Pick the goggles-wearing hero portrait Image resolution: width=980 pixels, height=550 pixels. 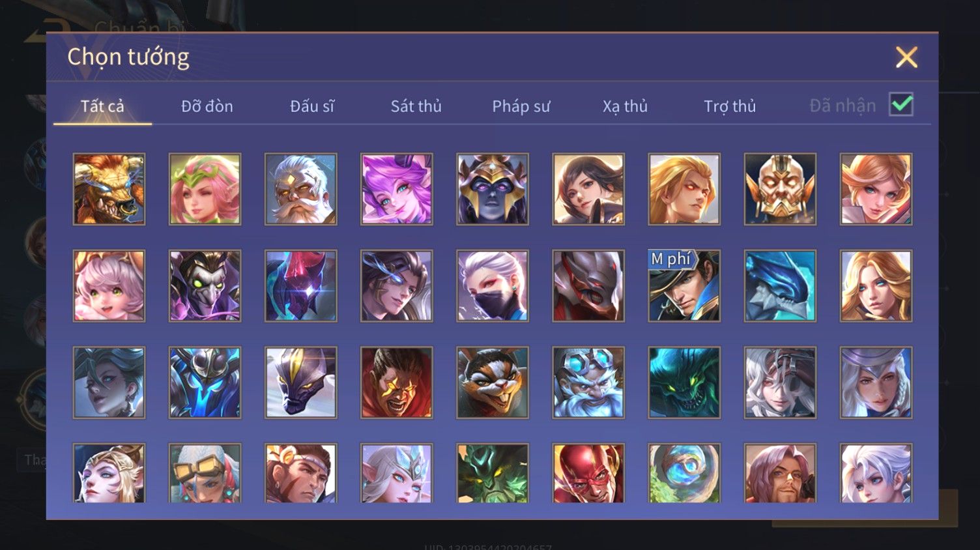click(205, 473)
